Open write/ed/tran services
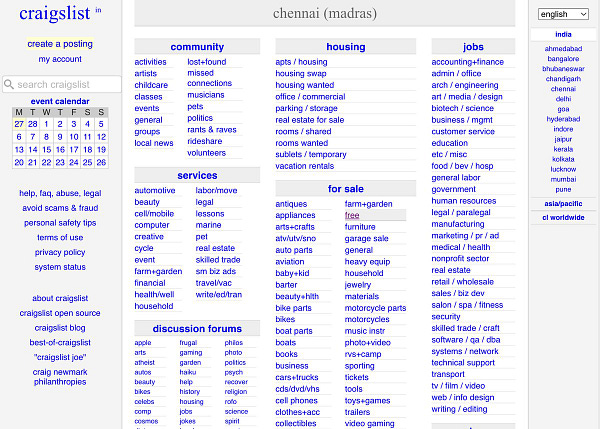Image resolution: width=600 pixels, height=429 pixels. click(x=218, y=294)
